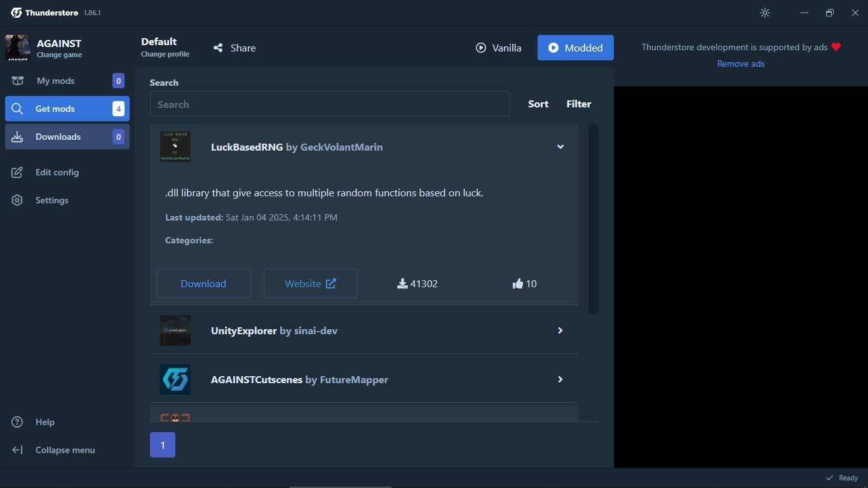Open the Filter options
Viewport: 868px width, 488px height.
[x=579, y=104]
